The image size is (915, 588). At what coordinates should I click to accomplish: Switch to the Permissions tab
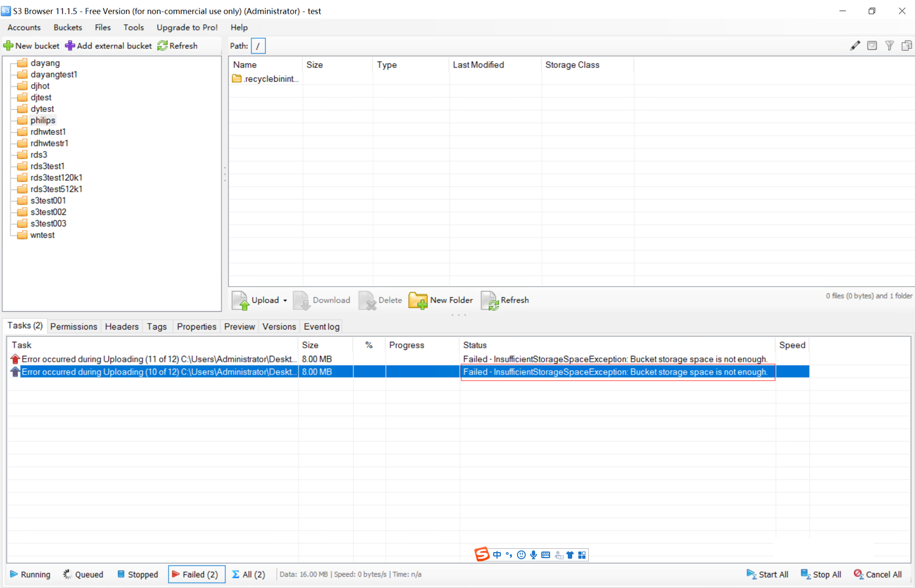[x=74, y=327]
